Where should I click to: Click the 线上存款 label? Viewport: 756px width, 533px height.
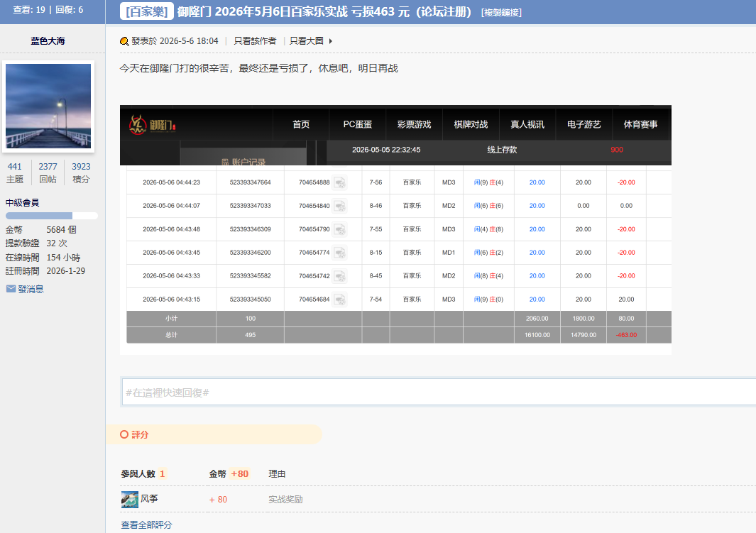point(502,150)
